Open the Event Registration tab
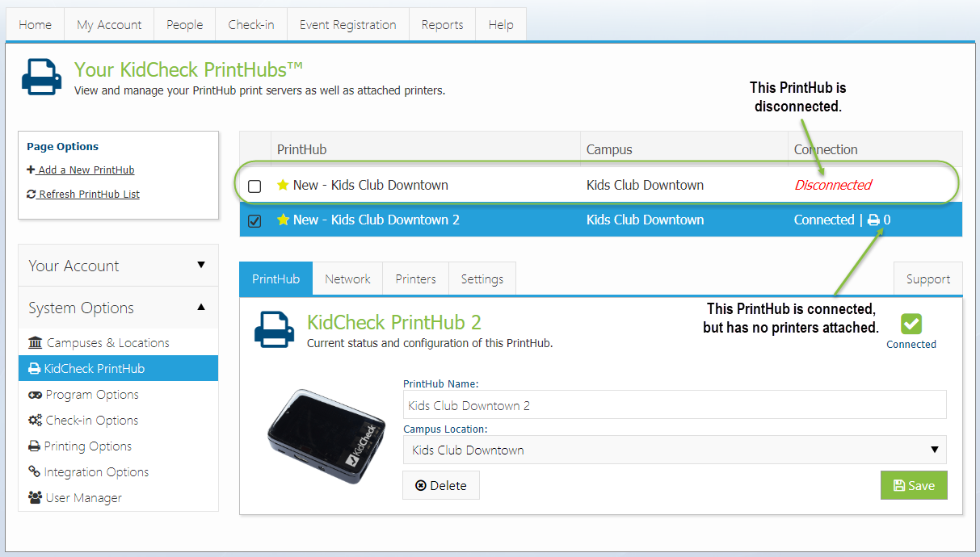980x557 pixels. [x=348, y=24]
